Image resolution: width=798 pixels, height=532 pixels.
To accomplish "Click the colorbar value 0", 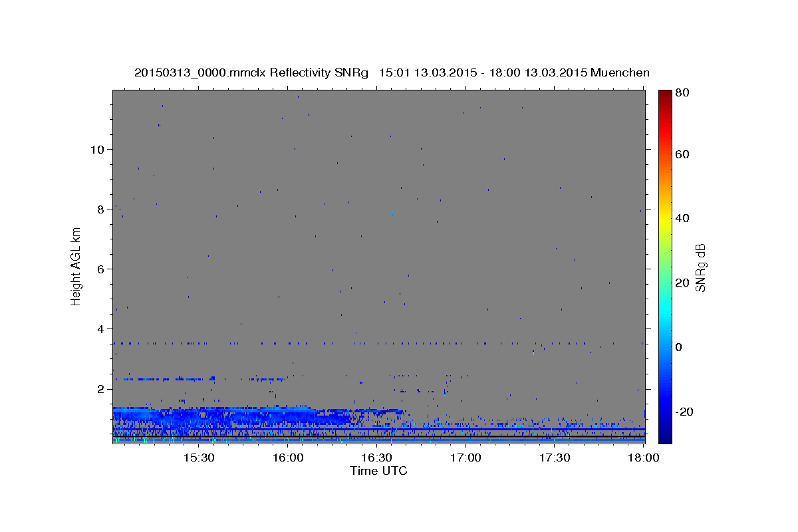I will click(678, 347).
